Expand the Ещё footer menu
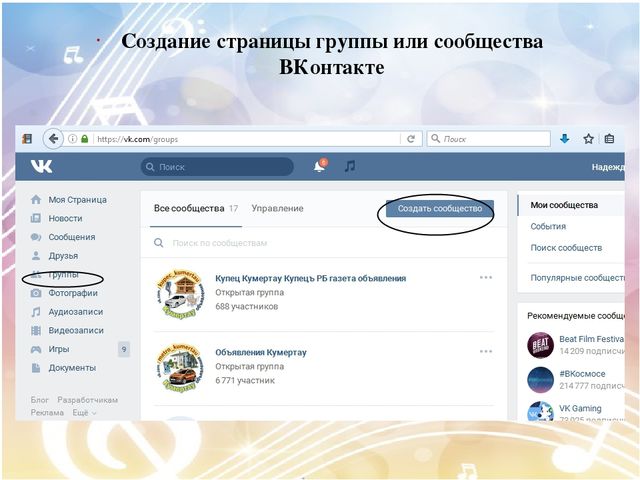 tap(84, 413)
